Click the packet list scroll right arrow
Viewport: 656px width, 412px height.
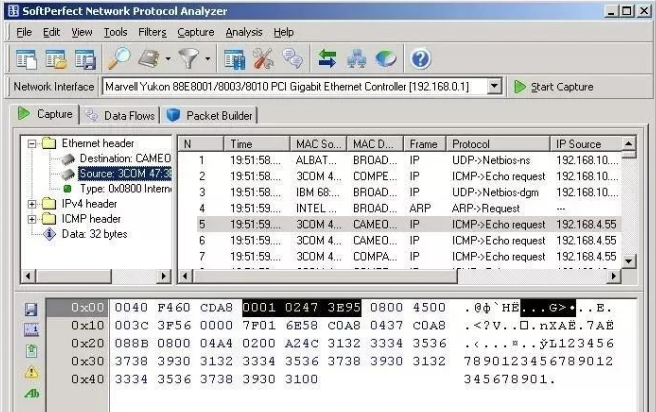point(613,276)
